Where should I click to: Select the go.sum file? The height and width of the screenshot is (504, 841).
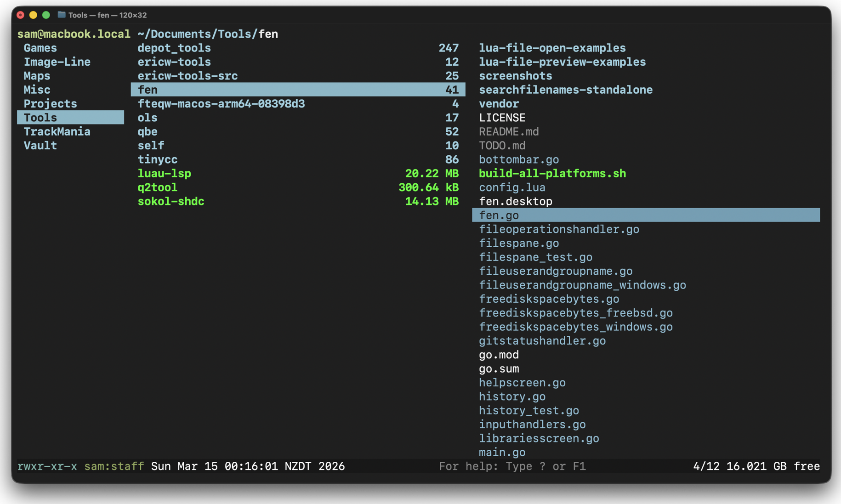coord(499,368)
